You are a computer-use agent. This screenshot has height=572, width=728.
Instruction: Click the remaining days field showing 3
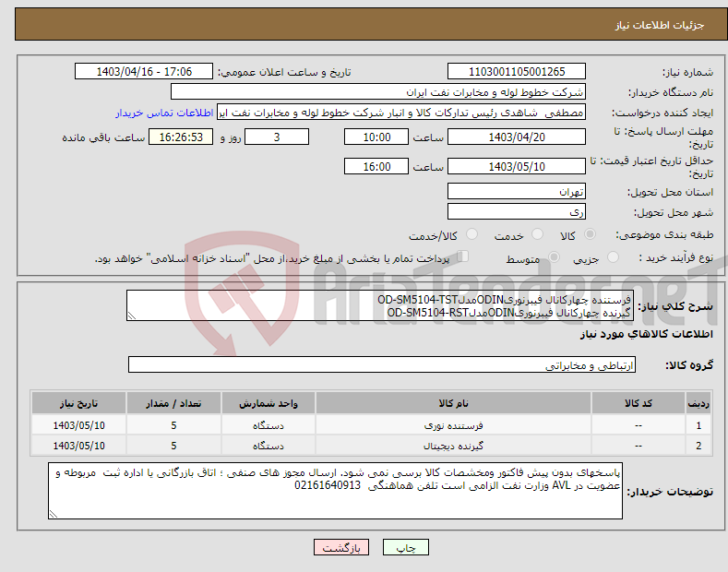tap(277, 137)
